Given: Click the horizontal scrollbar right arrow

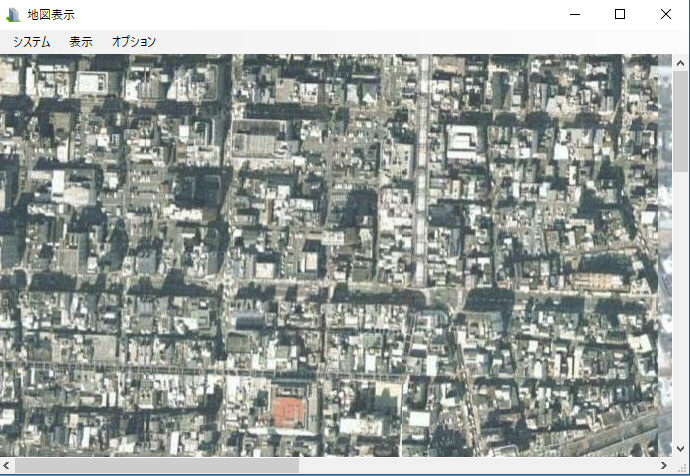Looking at the screenshot, I should click(x=663, y=466).
